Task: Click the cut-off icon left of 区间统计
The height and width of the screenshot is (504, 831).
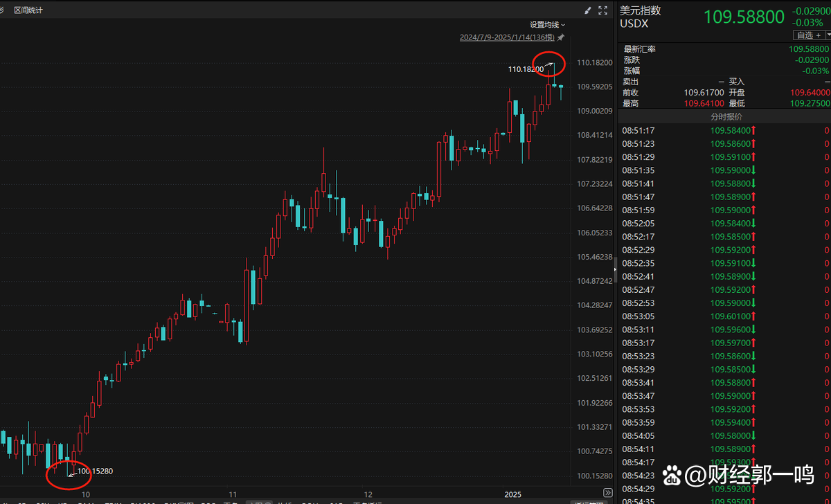Action: coord(2,10)
